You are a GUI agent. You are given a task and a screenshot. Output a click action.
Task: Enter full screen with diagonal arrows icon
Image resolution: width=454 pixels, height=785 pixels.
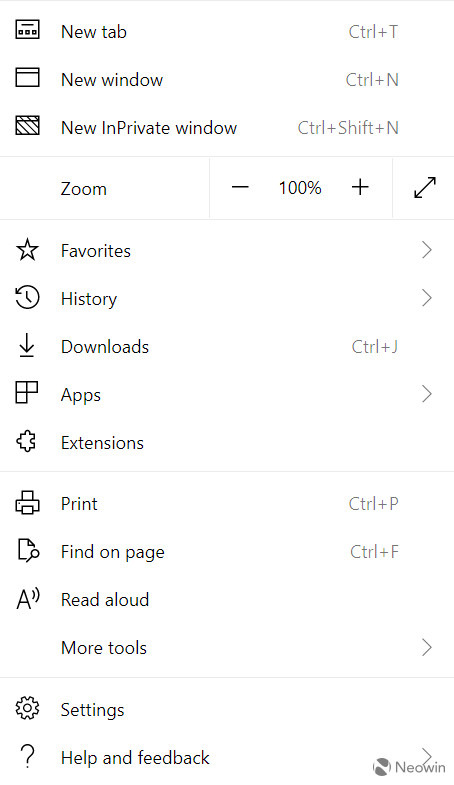point(425,188)
